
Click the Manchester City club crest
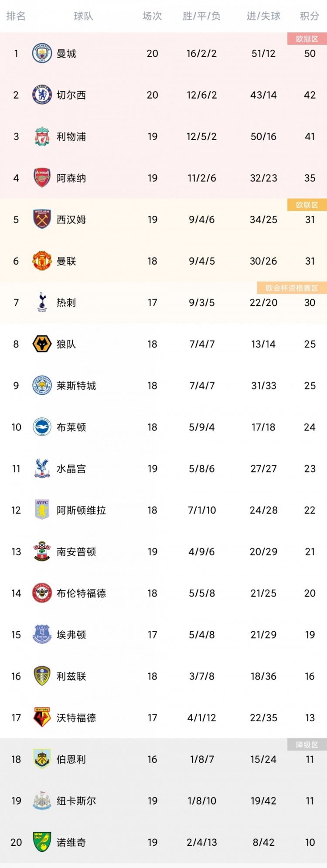pyautogui.click(x=42, y=54)
